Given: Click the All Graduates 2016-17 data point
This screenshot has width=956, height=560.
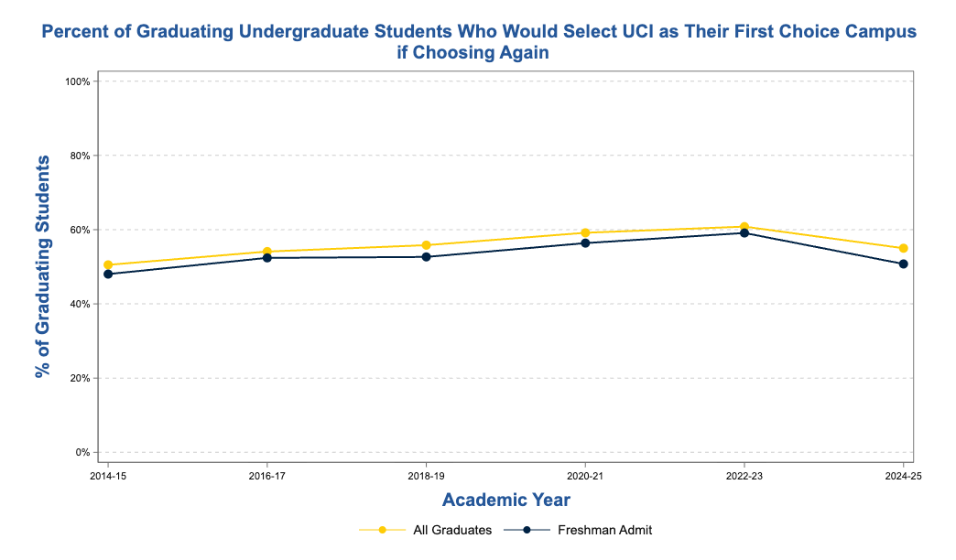Looking at the screenshot, I should click(267, 252).
